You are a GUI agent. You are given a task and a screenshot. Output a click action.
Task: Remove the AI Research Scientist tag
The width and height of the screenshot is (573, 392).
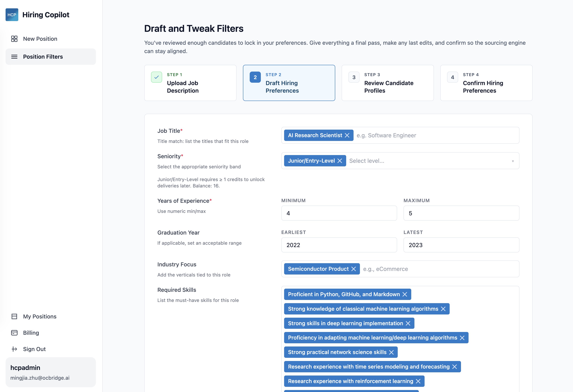pyautogui.click(x=347, y=135)
